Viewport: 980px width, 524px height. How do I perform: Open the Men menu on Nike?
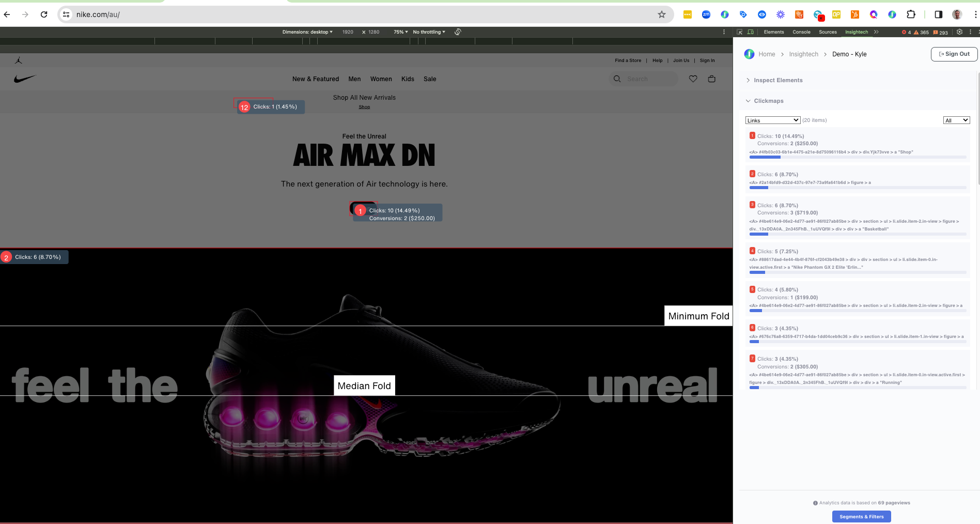(354, 79)
